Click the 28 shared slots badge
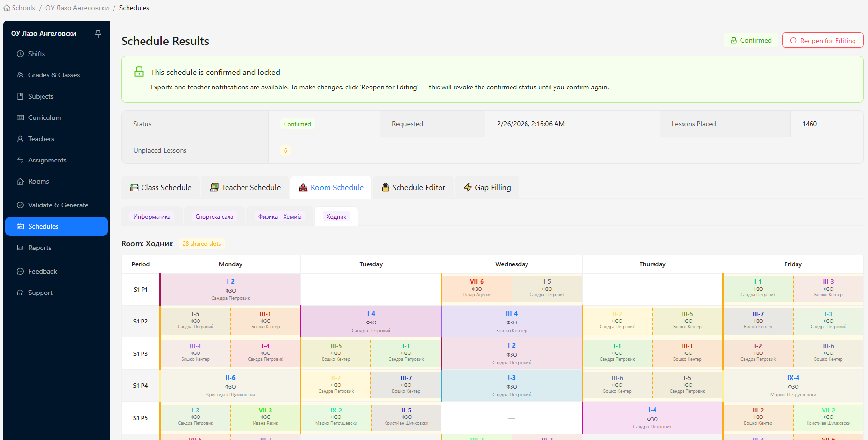The height and width of the screenshot is (440, 868). (202, 244)
